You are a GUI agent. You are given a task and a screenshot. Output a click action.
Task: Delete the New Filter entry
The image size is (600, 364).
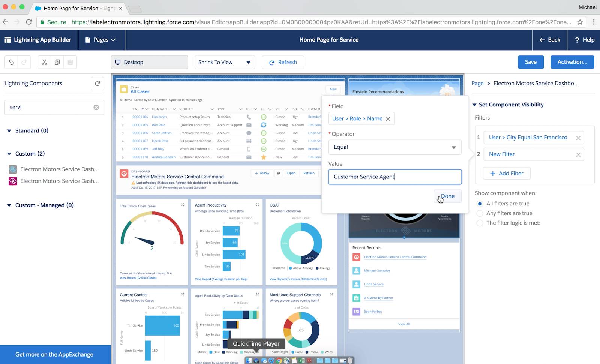pos(578,155)
